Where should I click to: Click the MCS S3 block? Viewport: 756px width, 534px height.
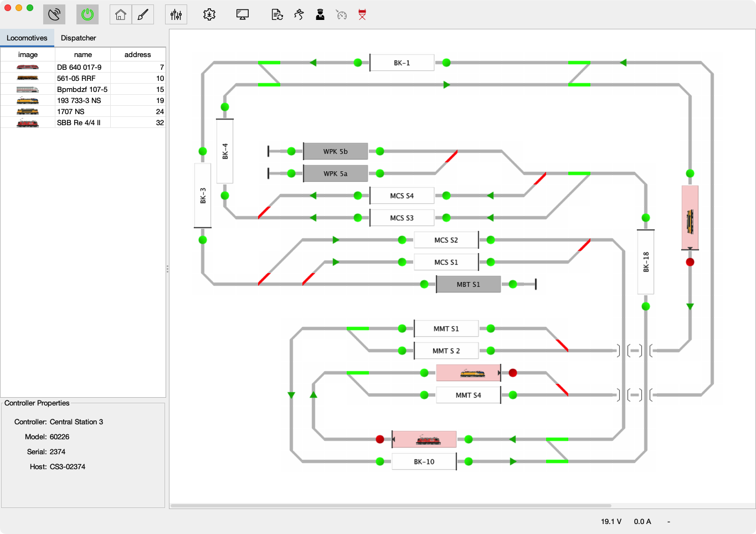[402, 218]
